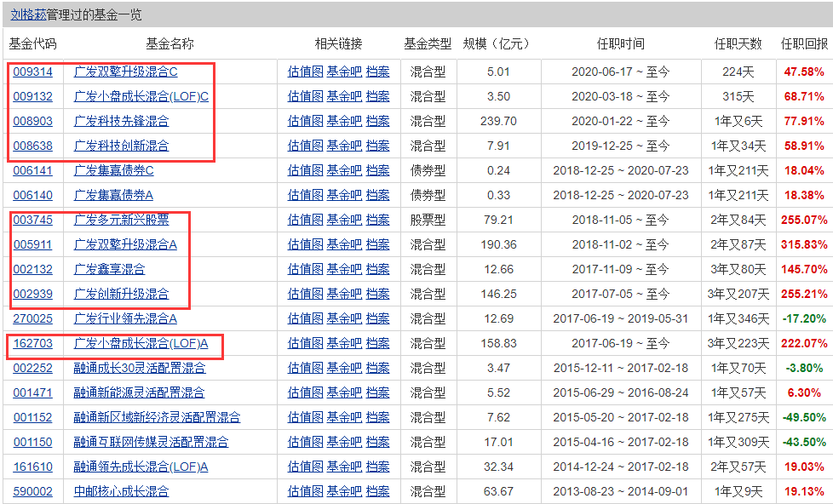Select the 239.70 fund size cell
This screenshot has width=833, height=504.
498,121
